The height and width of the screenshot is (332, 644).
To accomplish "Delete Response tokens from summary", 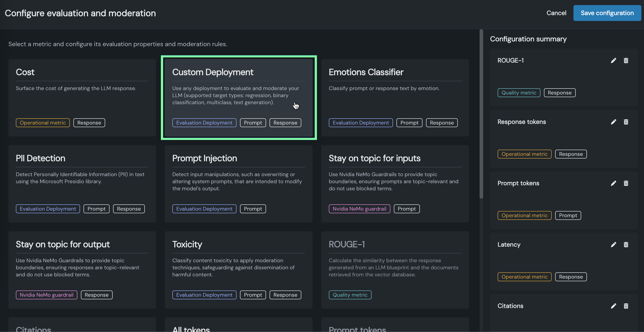I will pos(626,122).
